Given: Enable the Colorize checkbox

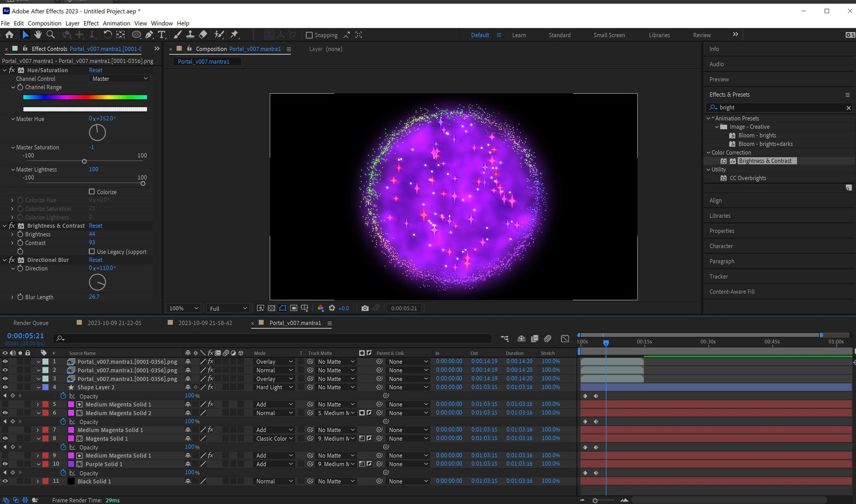Looking at the screenshot, I should point(92,192).
